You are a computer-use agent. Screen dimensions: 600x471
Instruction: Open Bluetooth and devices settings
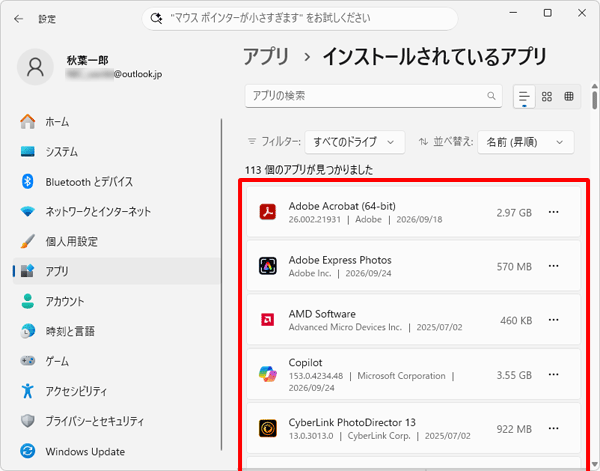117,182
